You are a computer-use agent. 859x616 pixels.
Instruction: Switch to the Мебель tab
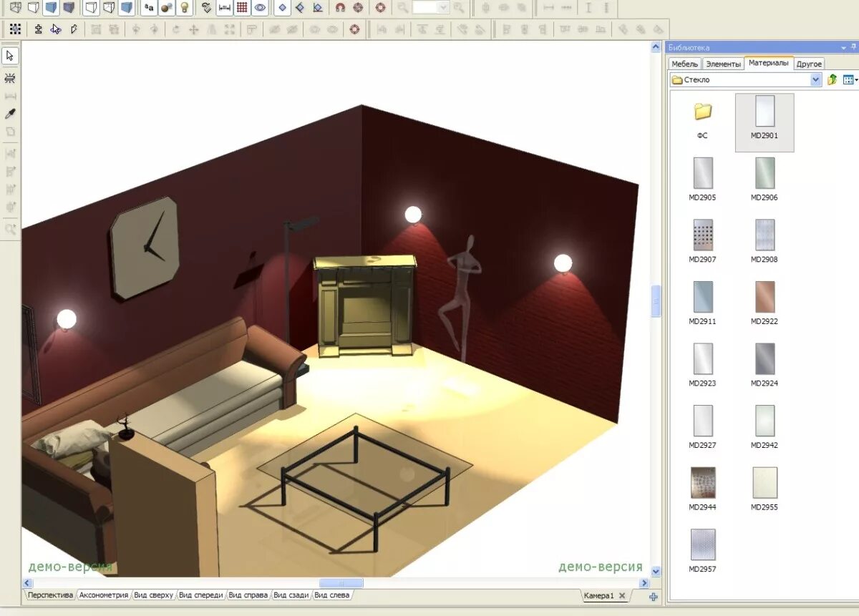pos(684,64)
